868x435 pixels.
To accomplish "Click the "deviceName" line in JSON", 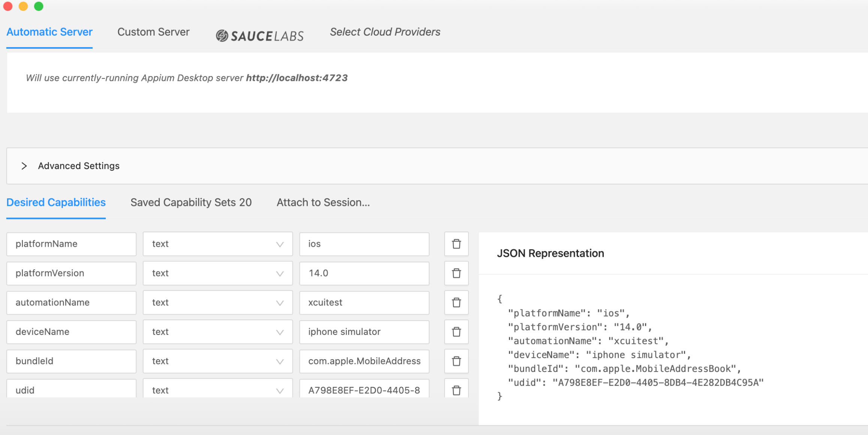I will [x=599, y=355].
